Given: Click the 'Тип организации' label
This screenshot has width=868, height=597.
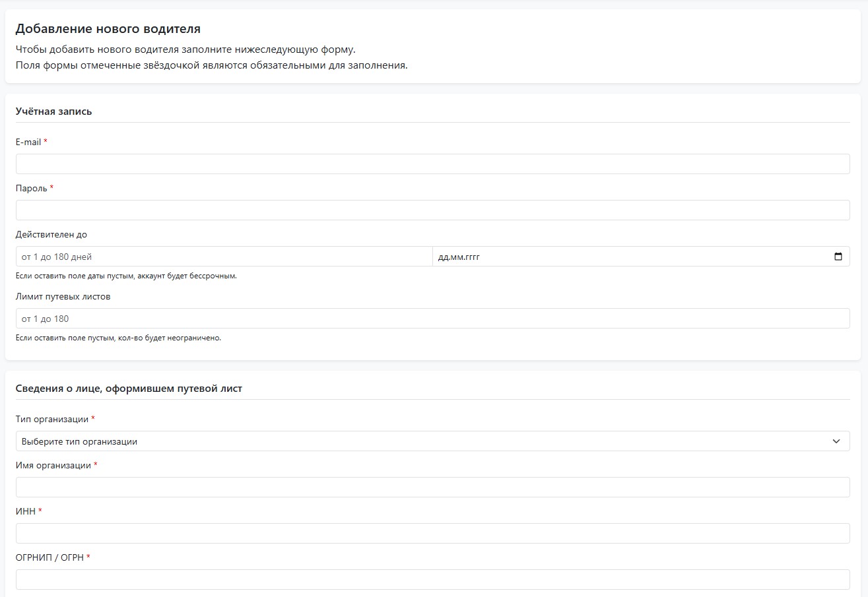Looking at the screenshot, I should [52, 420].
